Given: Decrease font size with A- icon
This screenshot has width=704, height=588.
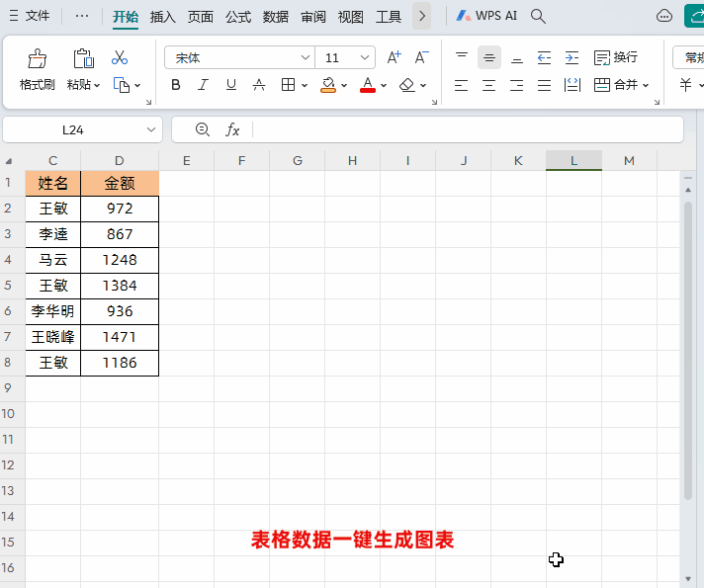Looking at the screenshot, I should (x=421, y=57).
